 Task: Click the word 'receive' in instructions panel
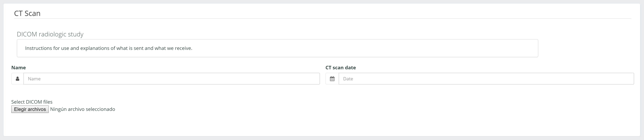[183, 48]
